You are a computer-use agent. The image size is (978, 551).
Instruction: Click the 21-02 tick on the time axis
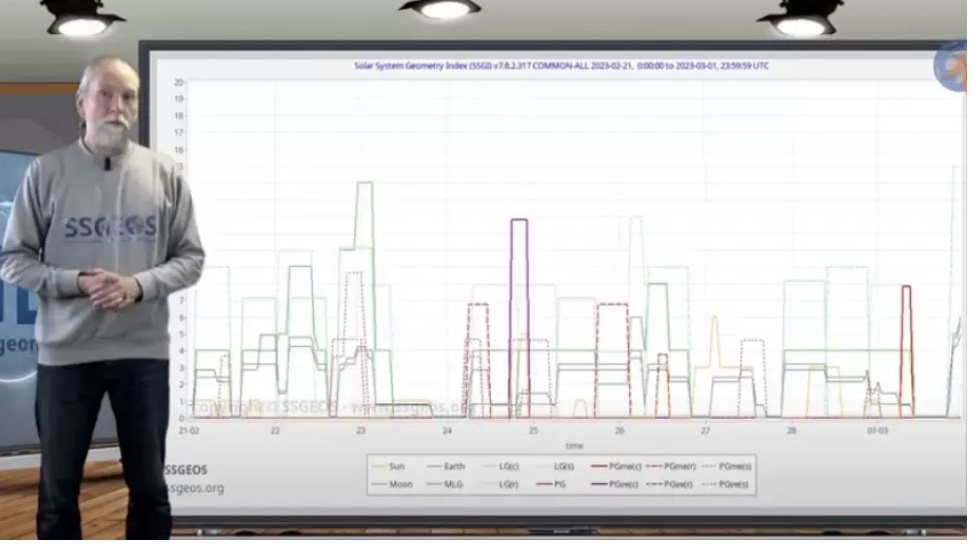pyautogui.click(x=189, y=431)
